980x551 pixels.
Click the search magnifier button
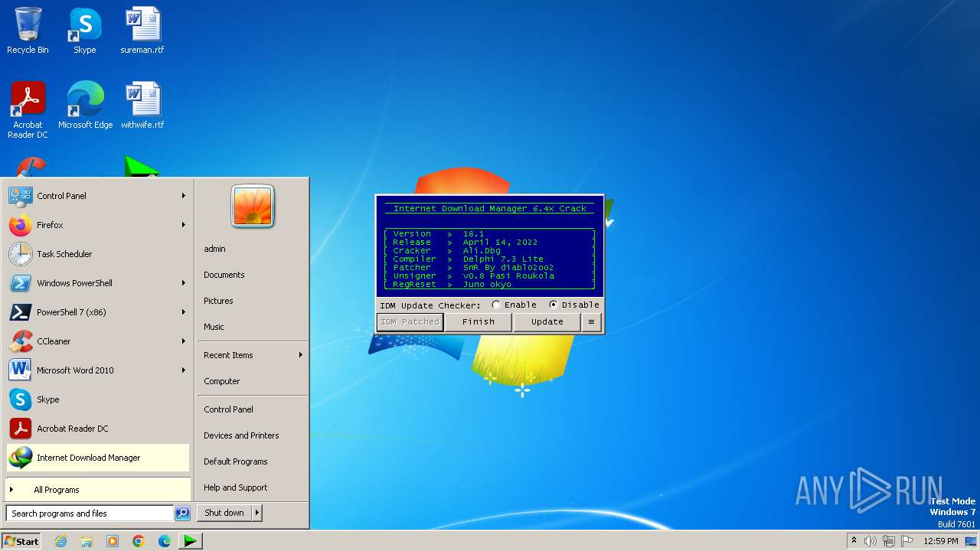click(182, 514)
